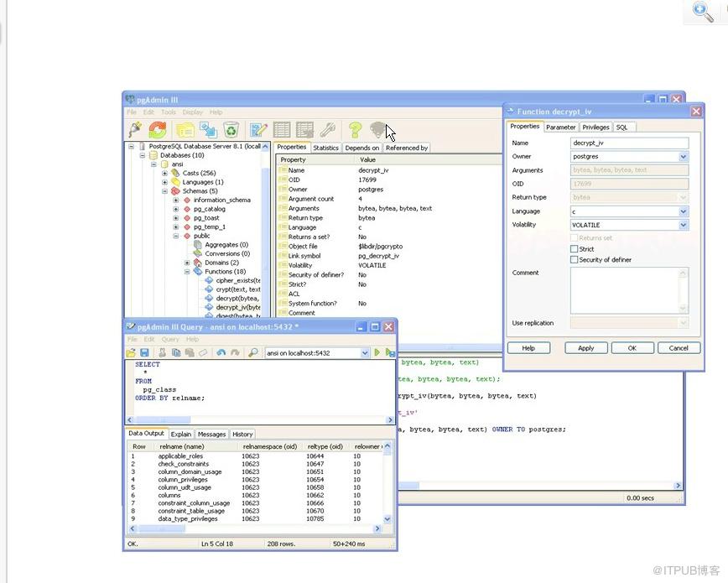Click the Help button in function dialog
The width and height of the screenshot is (728, 583).
click(x=529, y=348)
